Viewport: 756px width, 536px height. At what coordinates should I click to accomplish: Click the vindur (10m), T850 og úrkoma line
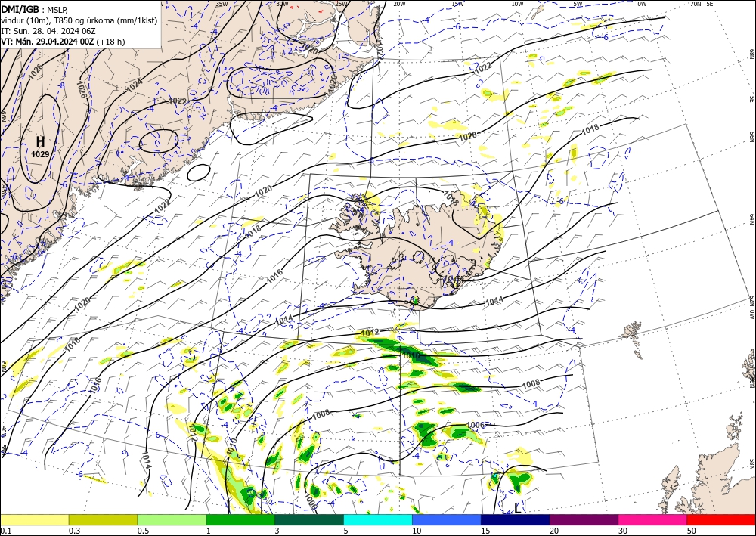click(x=79, y=20)
